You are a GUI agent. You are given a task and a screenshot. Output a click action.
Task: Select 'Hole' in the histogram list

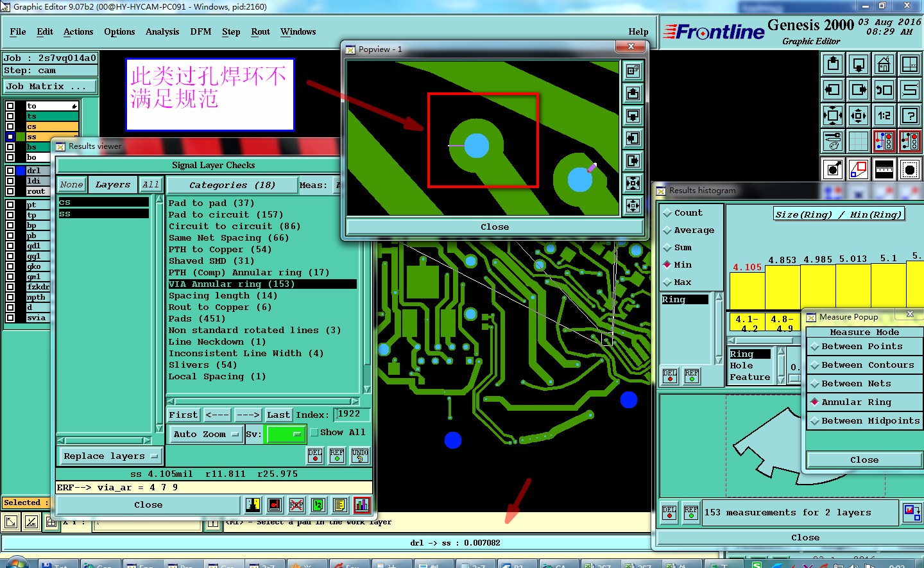(742, 365)
